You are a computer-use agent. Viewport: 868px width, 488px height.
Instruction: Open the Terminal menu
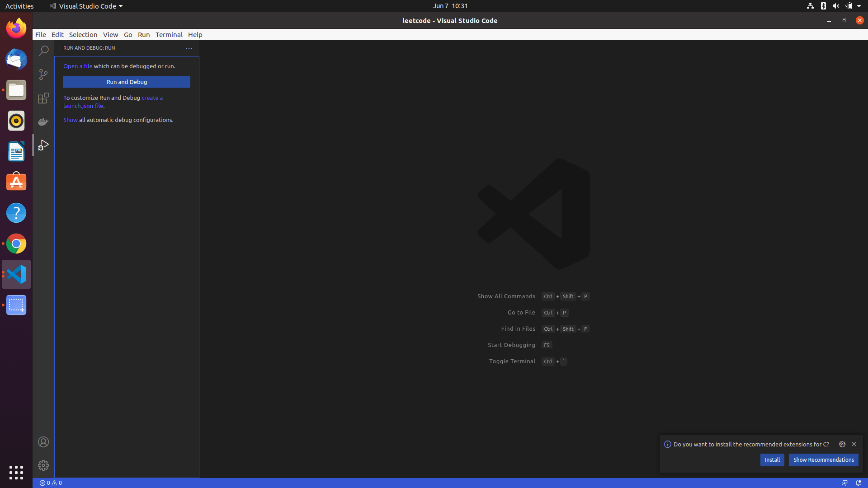[x=169, y=34]
